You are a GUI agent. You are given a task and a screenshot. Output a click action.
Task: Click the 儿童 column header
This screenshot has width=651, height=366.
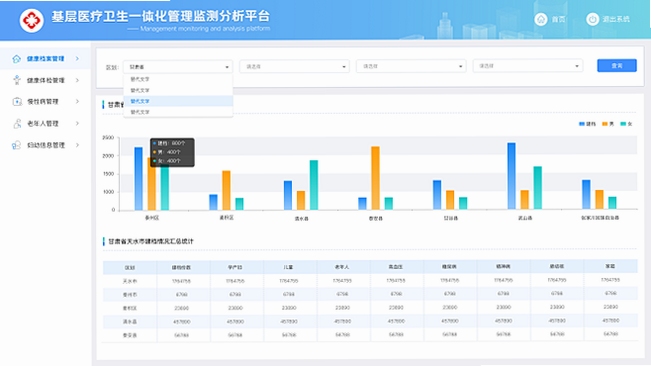click(x=288, y=267)
